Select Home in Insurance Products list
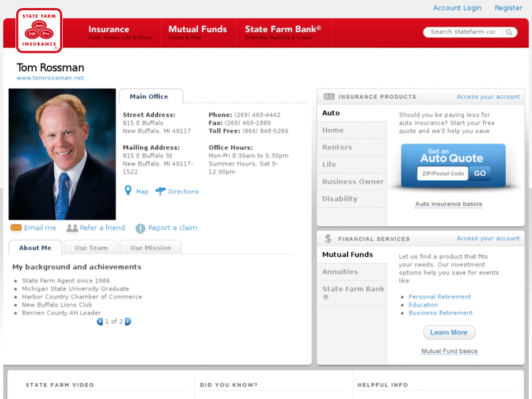Viewport: 532px width, 399px height. pos(352,130)
